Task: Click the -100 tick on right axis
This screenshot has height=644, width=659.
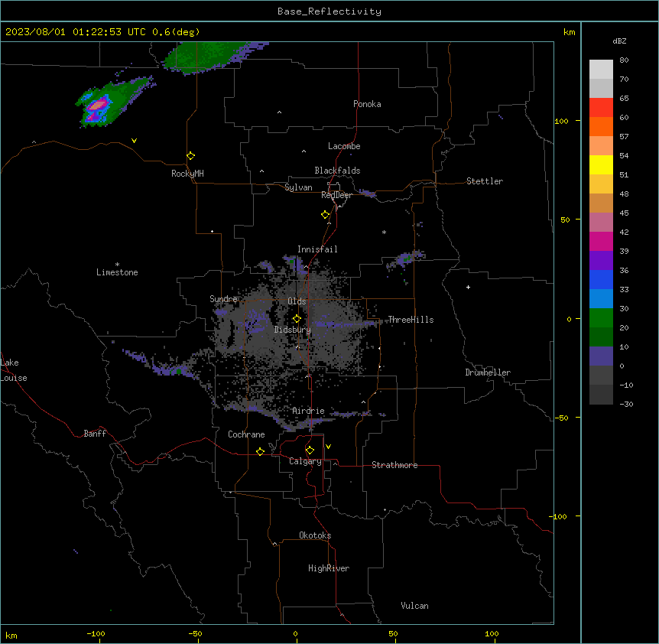Action: click(x=559, y=516)
